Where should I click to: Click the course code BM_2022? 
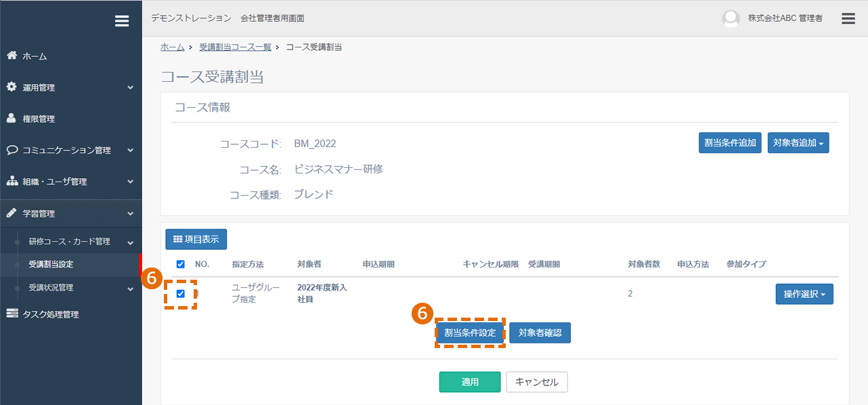point(315,144)
